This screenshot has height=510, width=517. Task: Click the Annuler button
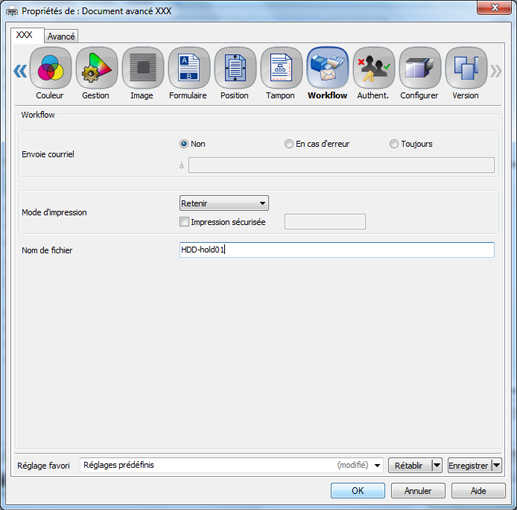(418, 491)
